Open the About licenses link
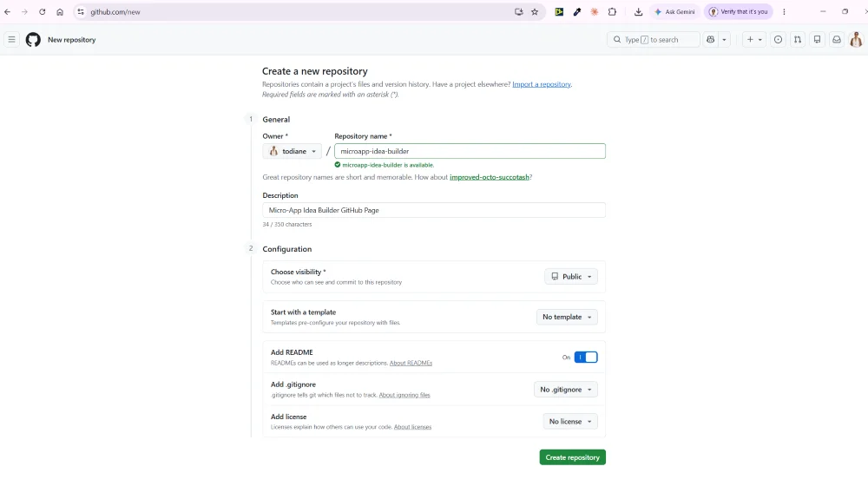This screenshot has width=868, height=486. 412,427
